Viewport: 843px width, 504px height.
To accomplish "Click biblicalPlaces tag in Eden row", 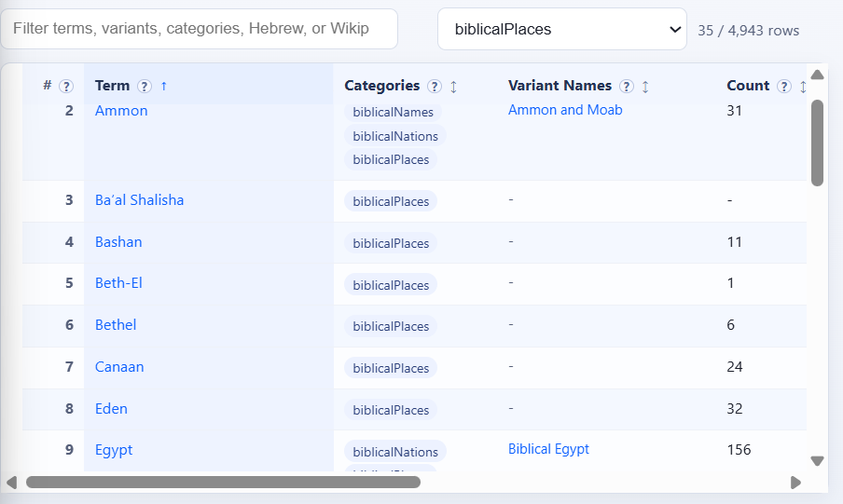I will (x=391, y=410).
